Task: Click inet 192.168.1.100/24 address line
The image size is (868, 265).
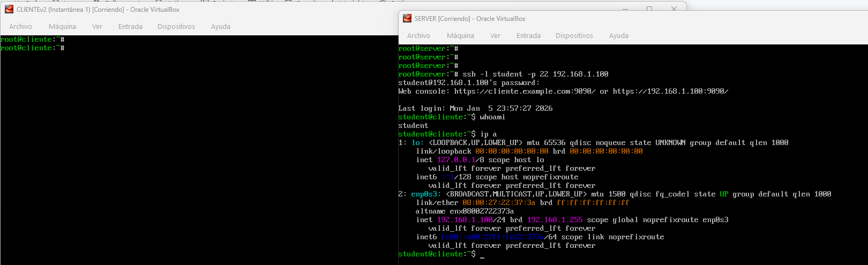Action: pyautogui.click(x=572, y=219)
